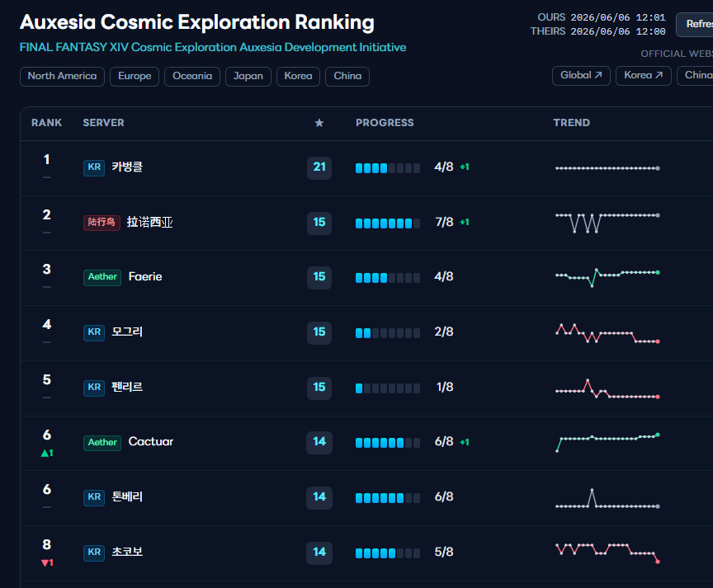Open the Global official website link
The height and width of the screenshot is (588, 713).
(x=581, y=75)
